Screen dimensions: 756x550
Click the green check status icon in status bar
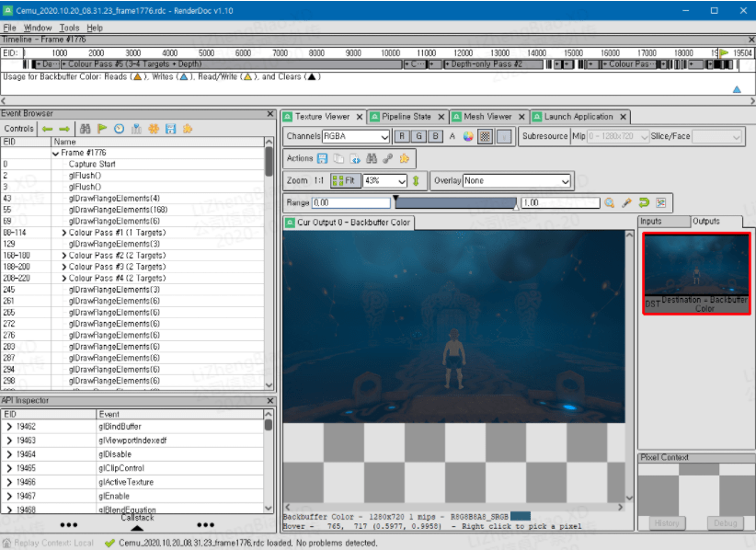coord(110,544)
